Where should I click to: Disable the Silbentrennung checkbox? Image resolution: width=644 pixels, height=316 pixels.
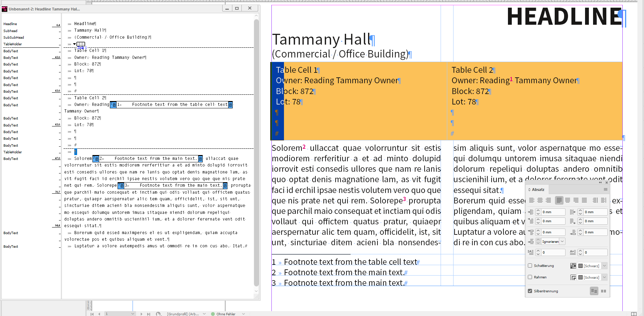coord(530,291)
